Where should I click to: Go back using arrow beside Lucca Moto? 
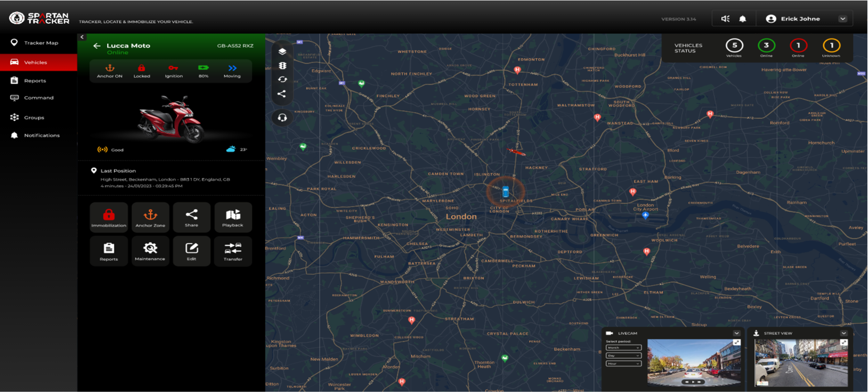click(x=97, y=46)
